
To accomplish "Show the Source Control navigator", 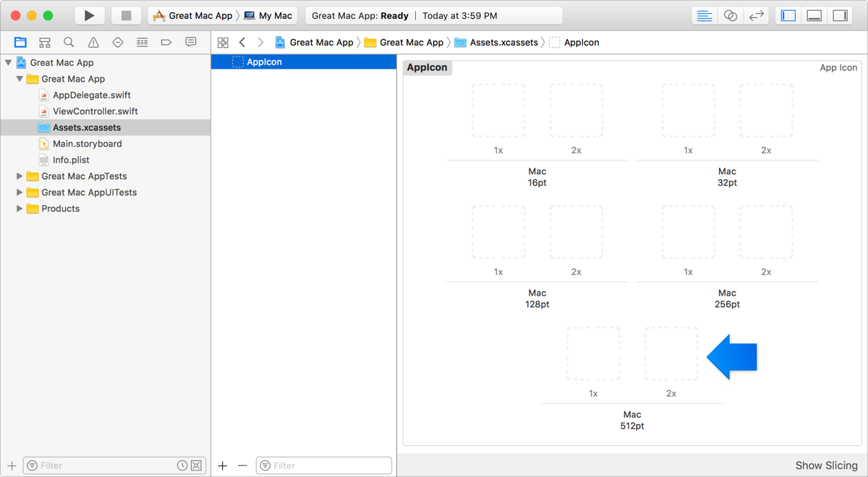I will (x=45, y=43).
